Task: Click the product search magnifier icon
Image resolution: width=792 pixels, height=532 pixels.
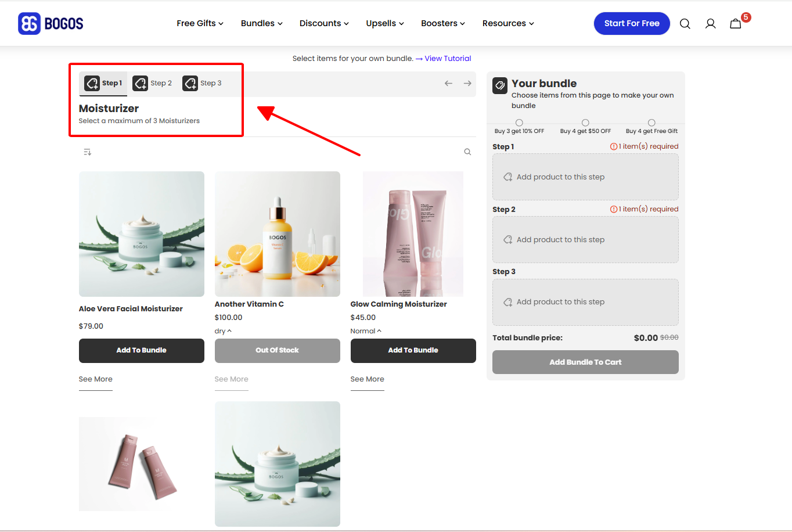Action: coord(467,152)
